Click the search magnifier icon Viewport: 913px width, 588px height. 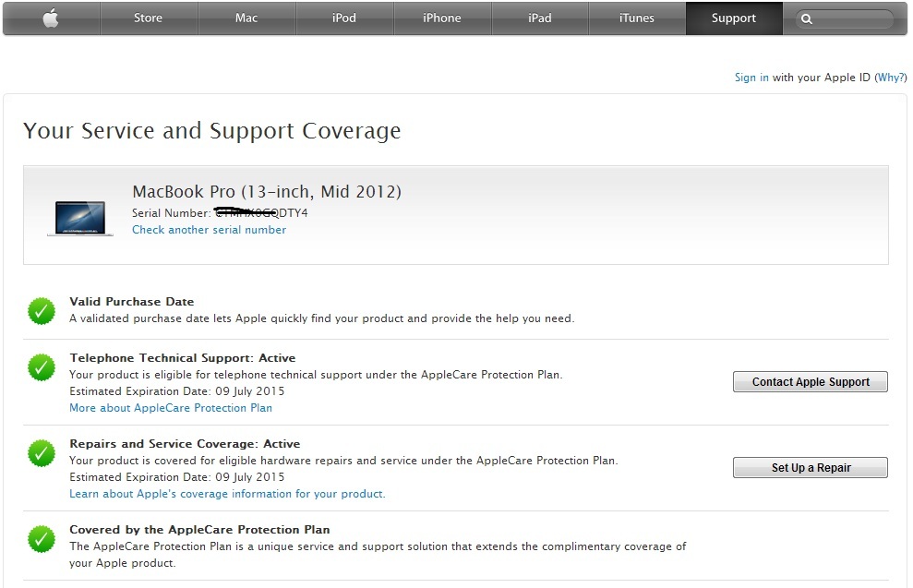coord(807,19)
